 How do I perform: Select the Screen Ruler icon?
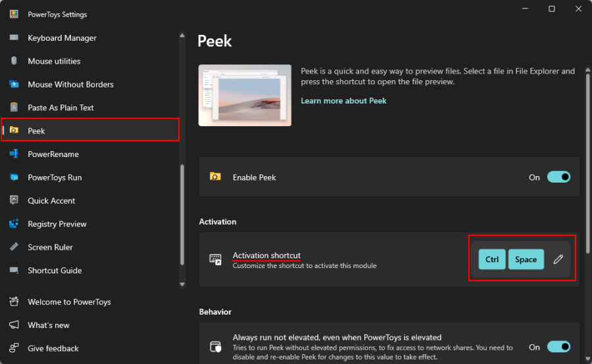[14, 247]
